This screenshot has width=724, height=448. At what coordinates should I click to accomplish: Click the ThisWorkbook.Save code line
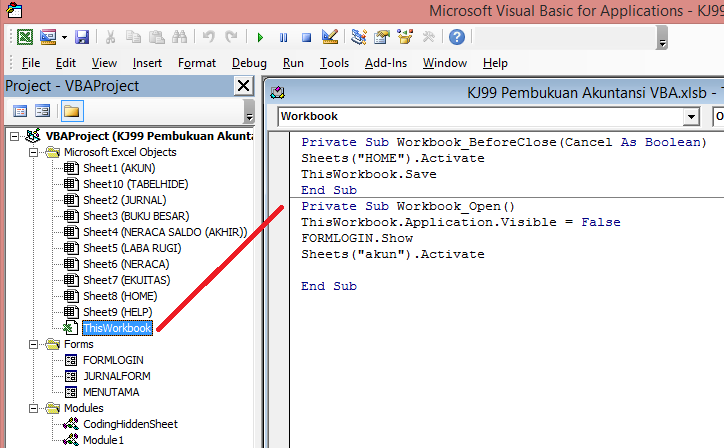click(x=368, y=175)
